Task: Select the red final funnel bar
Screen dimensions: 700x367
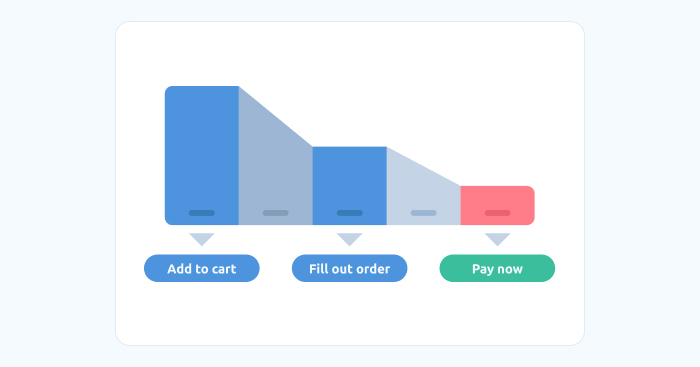Action: click(x=497, y=205)
